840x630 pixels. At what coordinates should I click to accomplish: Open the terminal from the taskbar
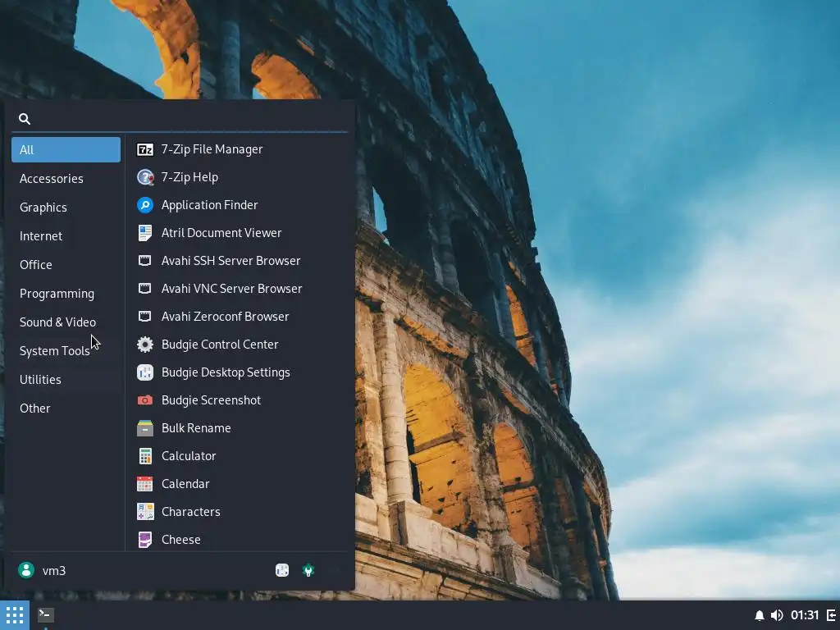[x=46, y=615]
